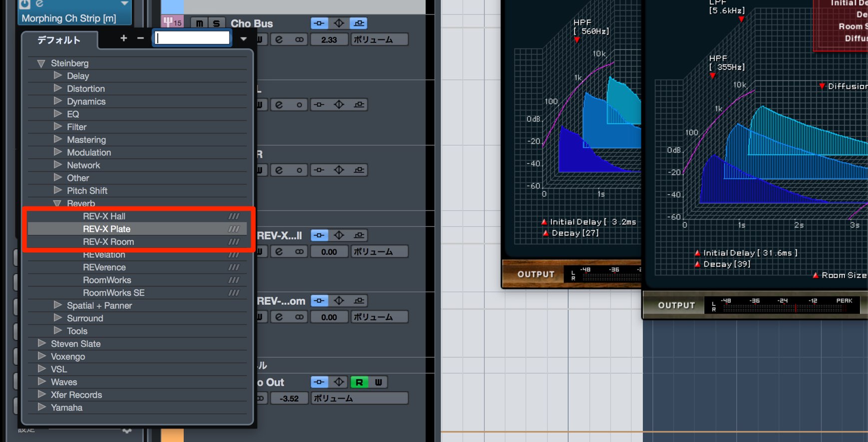Image resolution: width=868 pixels, height=442 pixels.
Task: Collapse the Steinberg vendor folder
Action: point(41,63)
